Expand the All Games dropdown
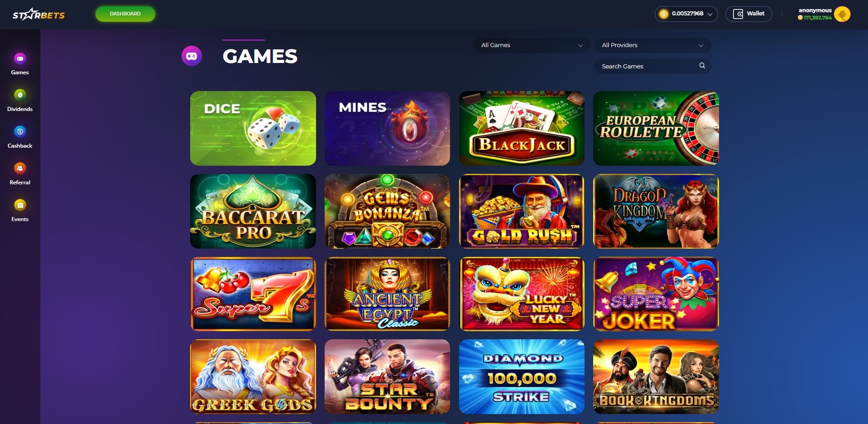This screenshot has width=868, height=424. click(x=532, y=45)
